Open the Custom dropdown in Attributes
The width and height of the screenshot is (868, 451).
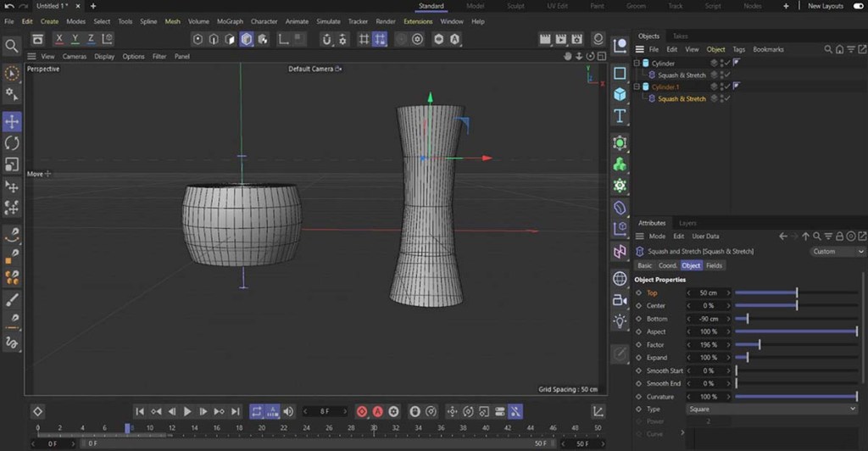837,252
